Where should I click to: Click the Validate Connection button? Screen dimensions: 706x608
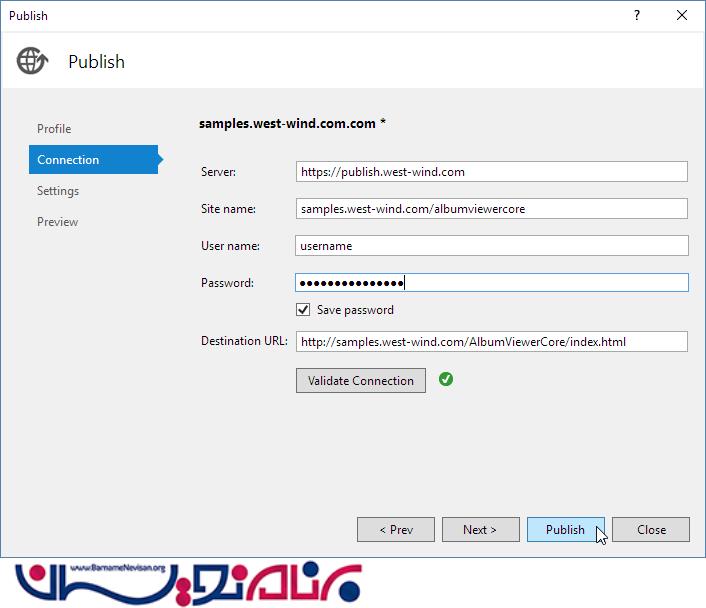(361, 381)
